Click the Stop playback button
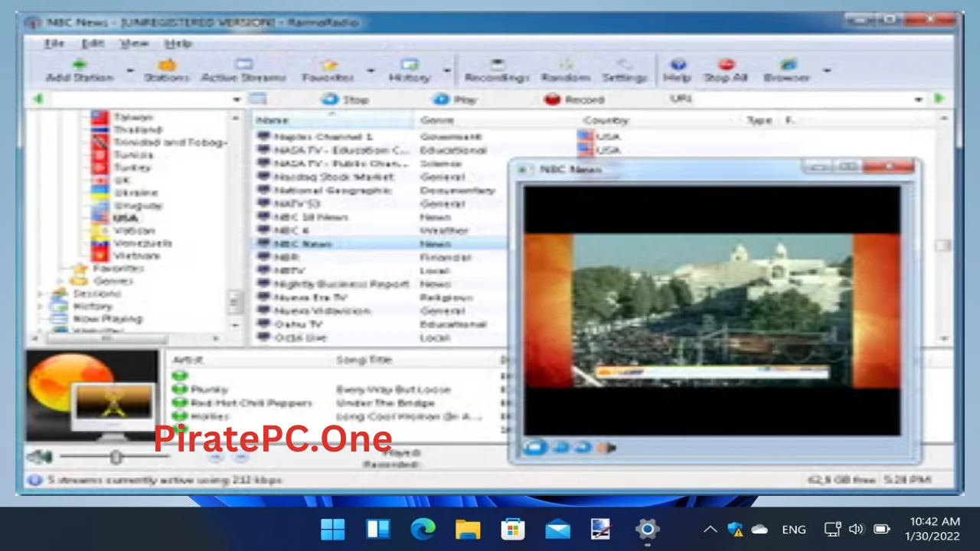980x551 pixels. coord(345,99)
